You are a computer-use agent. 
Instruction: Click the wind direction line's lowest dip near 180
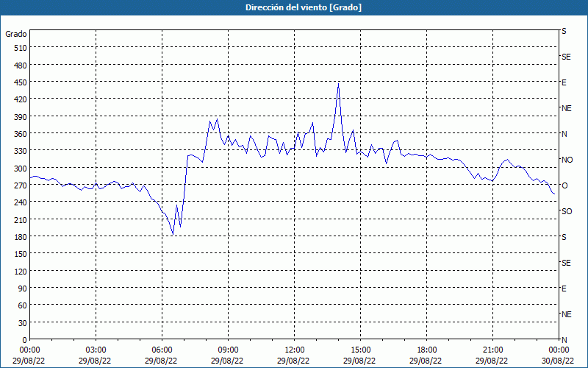coord(173,234)
